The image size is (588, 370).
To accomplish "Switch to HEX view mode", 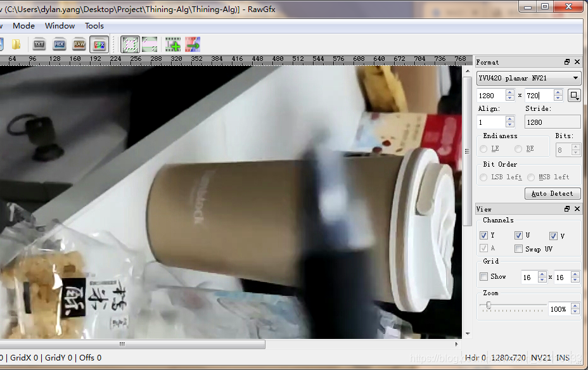I will (x=60, y=44).
